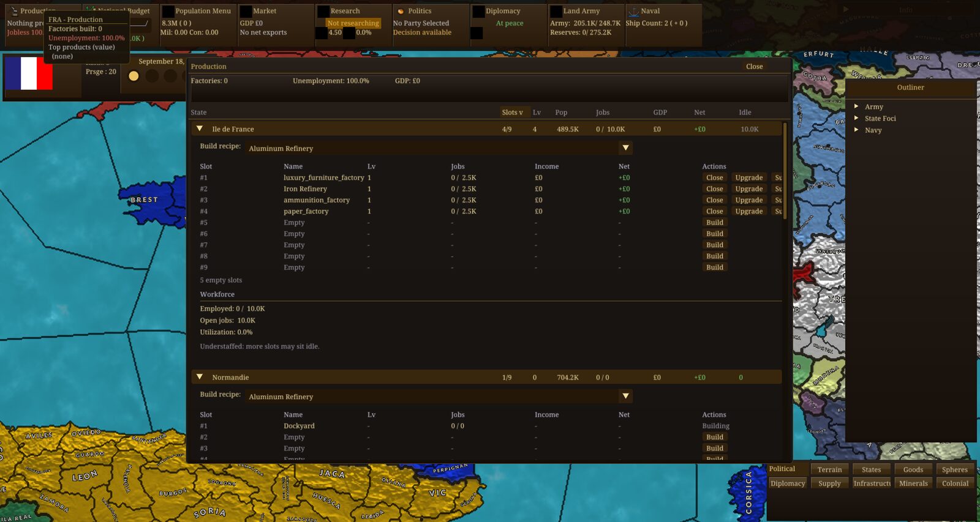Expand State Foci in the Outliner
Viewport: 980px width, 522px height.
pyautogui.click(x=856, y=118)
